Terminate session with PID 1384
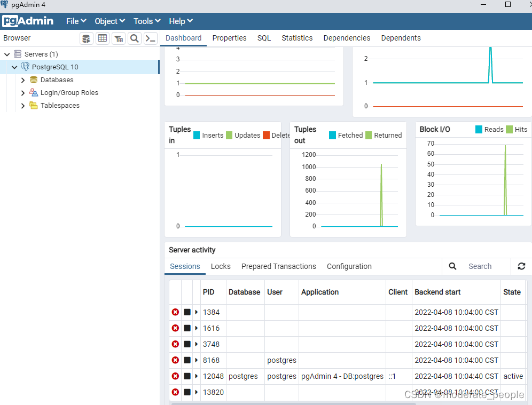Screen dimensions: 532x405 point(175,312)
